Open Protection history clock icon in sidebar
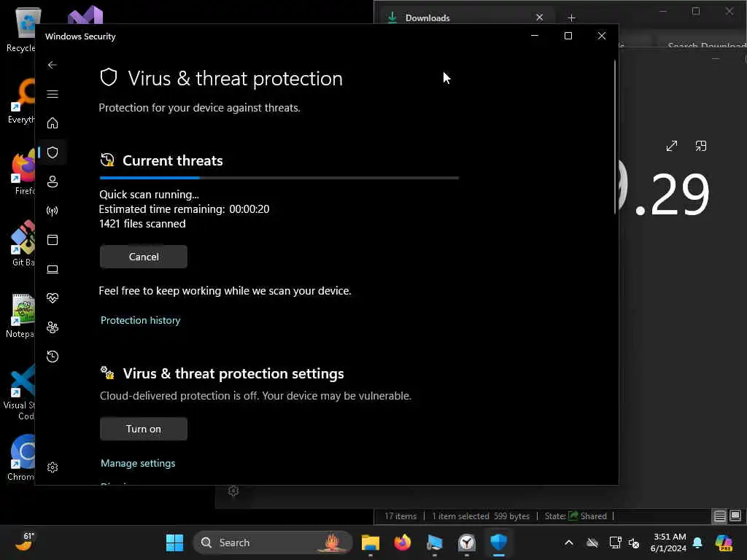747x560 pixels. [53, 356]
